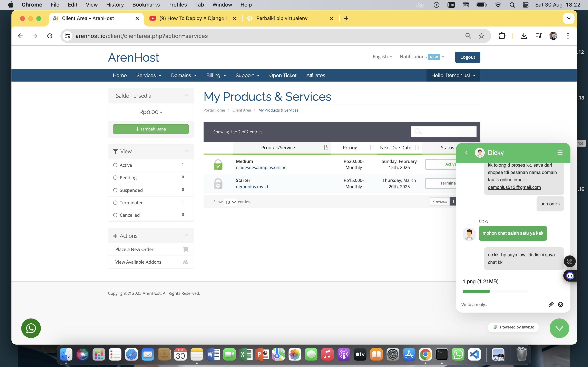The image size is (588, 367).
Task: Switch to the Perbaiki pip virtualenv tab
Action: (x=282, y=18)
